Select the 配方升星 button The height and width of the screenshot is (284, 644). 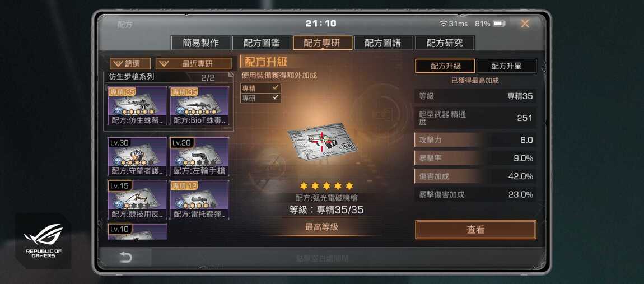[x=506, y=66]
